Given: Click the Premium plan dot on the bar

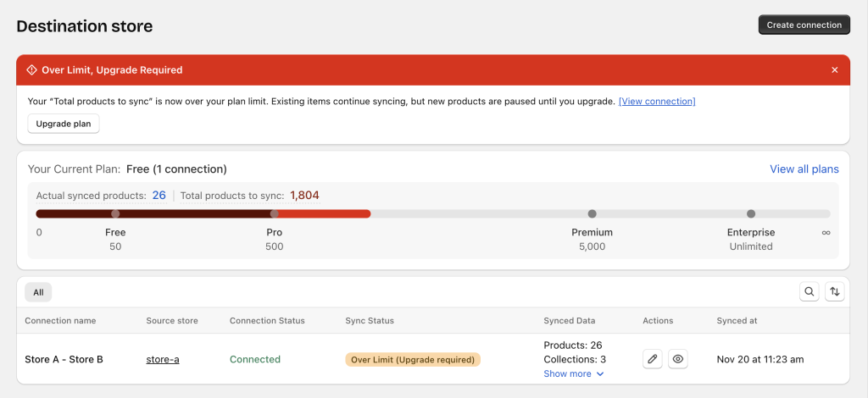Looking at the screenshot, I should [x=592, y=213].
